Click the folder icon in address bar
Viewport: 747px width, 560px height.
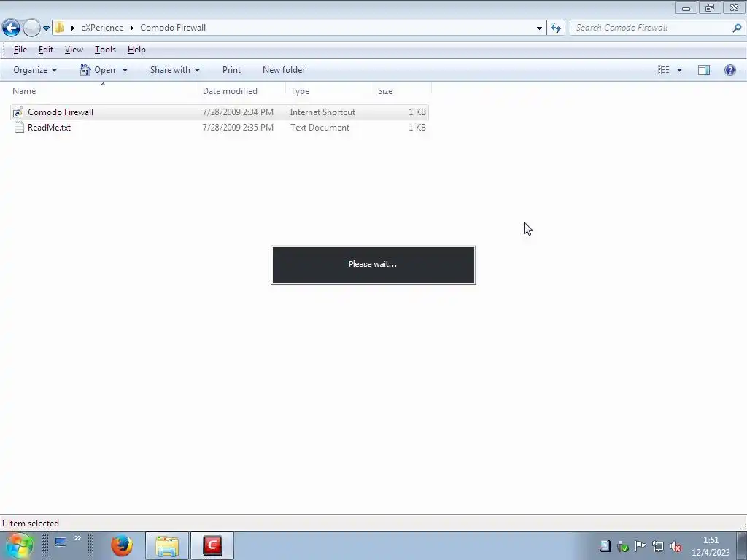pos(60,27)
